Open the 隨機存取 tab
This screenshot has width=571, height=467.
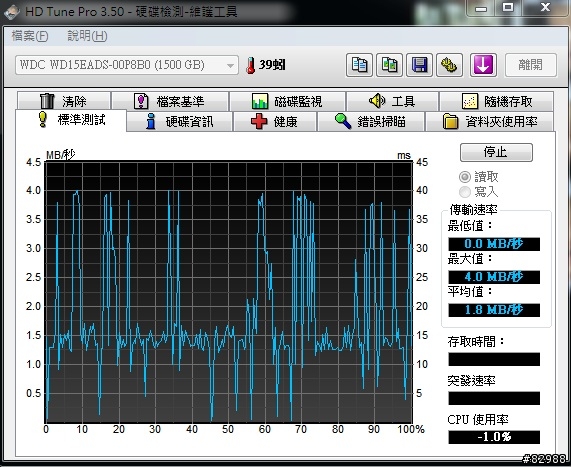(x=497, y=101)
